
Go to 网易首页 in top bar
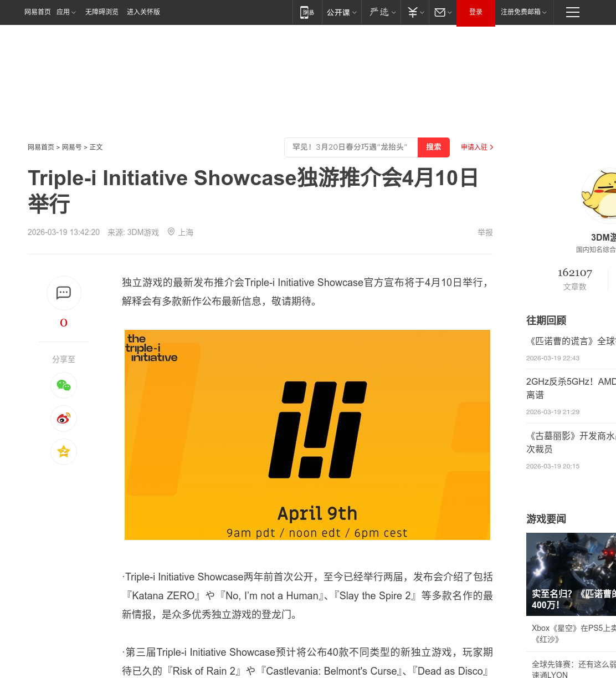[38, 12]
